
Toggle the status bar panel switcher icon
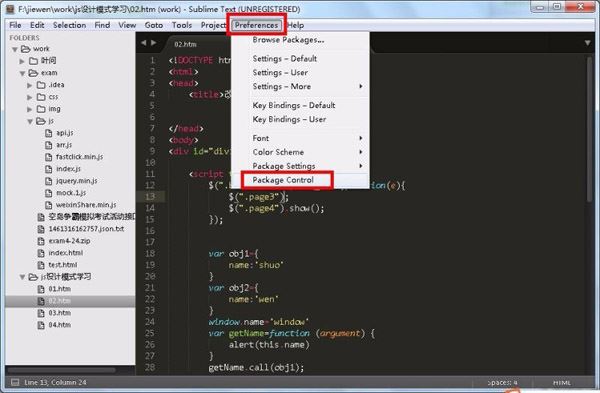coord(15,382)
